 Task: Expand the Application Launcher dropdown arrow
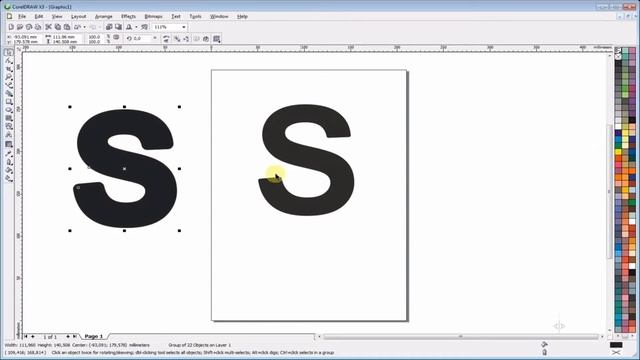pyautogui.click(x=136, y=27)
